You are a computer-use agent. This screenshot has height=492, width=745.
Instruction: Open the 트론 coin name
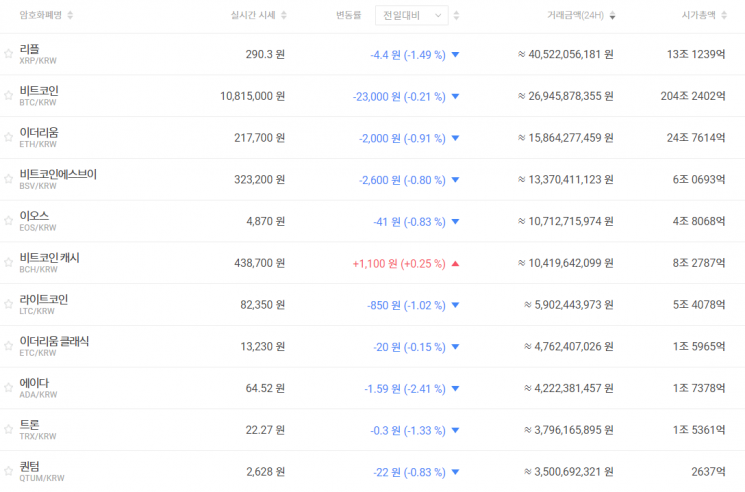coord(29,425)
